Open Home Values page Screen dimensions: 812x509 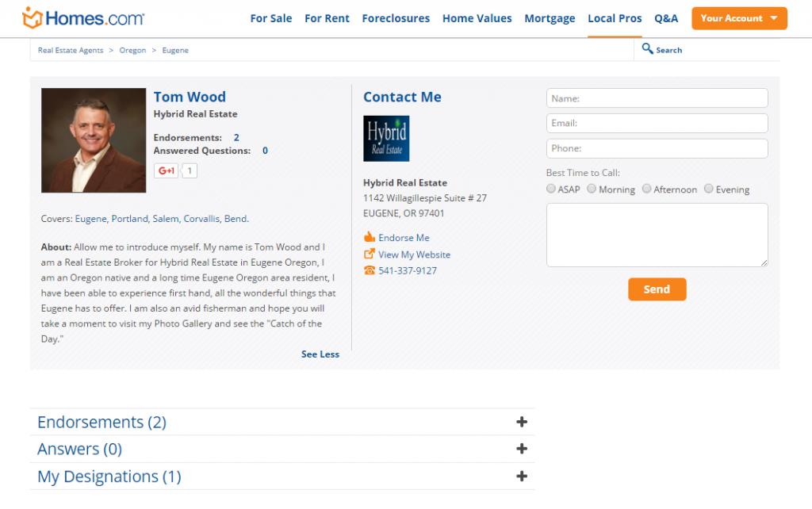(477, 19)
